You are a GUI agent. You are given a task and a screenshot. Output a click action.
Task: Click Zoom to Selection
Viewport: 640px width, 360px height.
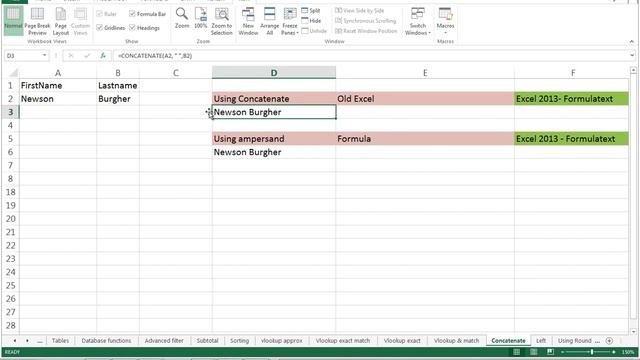[222, 21]
